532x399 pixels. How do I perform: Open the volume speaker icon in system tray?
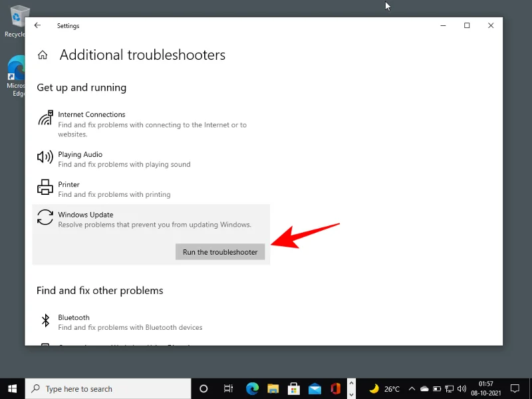click(x=463, y=388)
